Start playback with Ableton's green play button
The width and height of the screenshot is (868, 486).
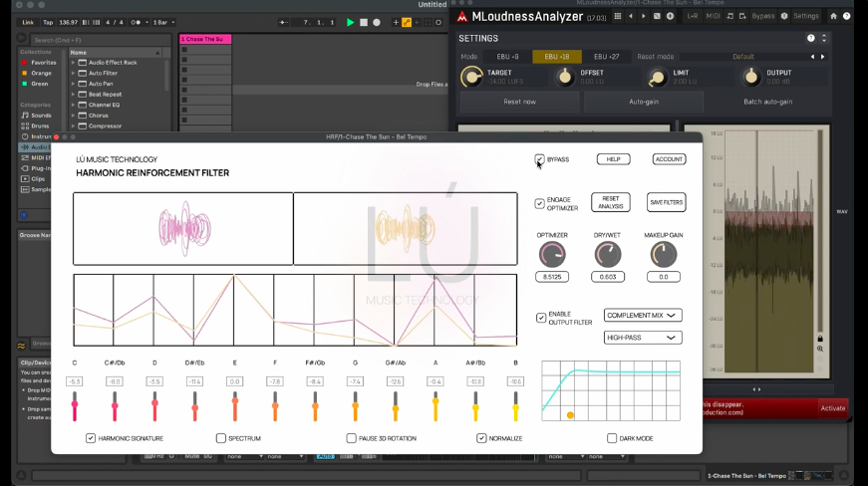350,23
